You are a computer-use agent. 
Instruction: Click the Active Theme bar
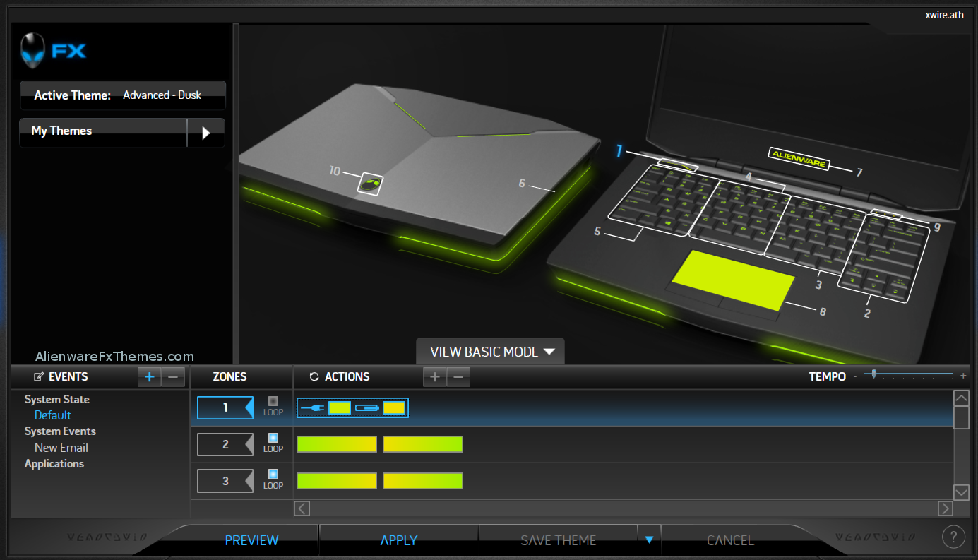tap(123, 95)
